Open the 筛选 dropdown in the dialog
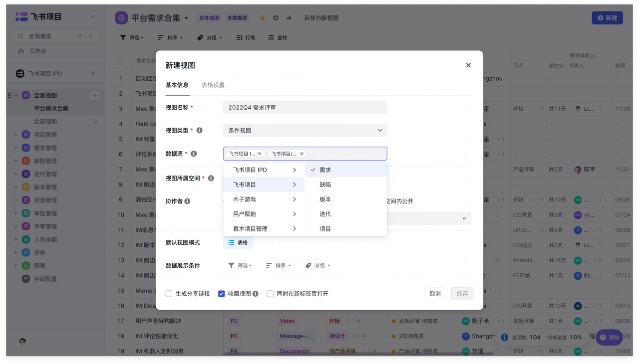Viewport: 639px width, 364px height. pyautogui.click(x=240, y=266)
